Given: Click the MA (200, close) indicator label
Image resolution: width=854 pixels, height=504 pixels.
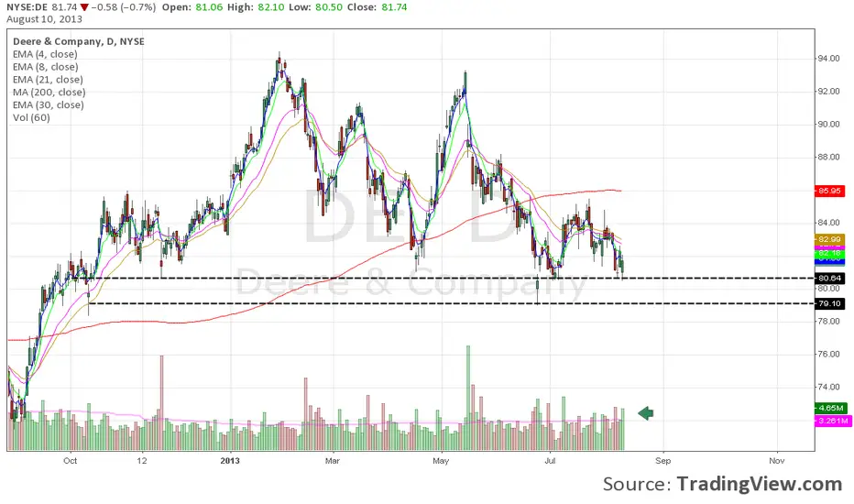Looking at the screenshot, I should pyautogui.click(x=49, y=92).
